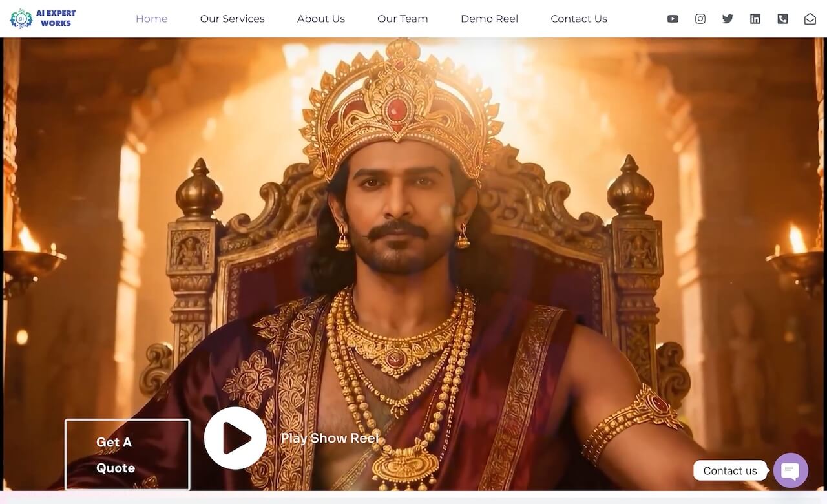Image resolution: width=827 pixels, height=504 pixels.
Task: Open the purple chat bubble widget
Action: (x=791, y=470)
